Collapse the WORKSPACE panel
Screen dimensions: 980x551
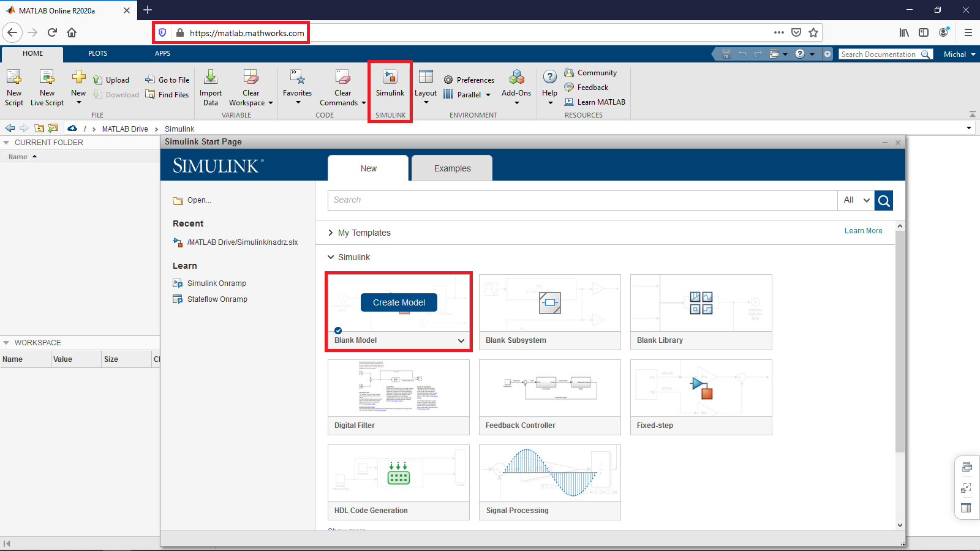(6, 342)
